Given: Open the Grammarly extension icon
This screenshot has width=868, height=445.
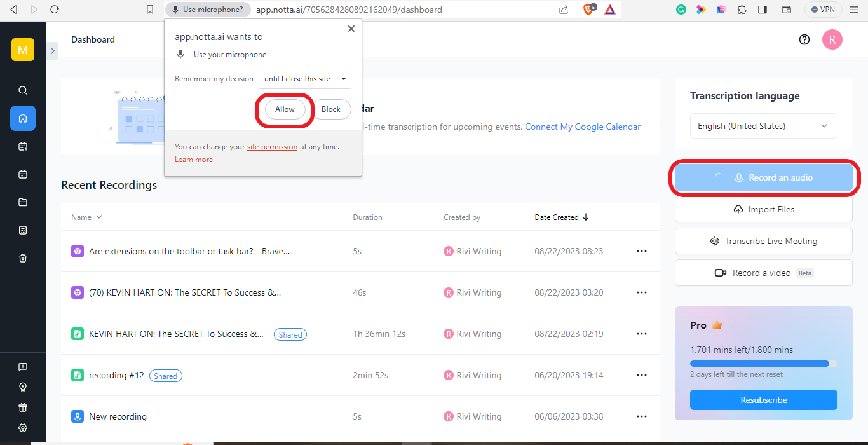Looking at the screenshot, I should click(681, 10).
